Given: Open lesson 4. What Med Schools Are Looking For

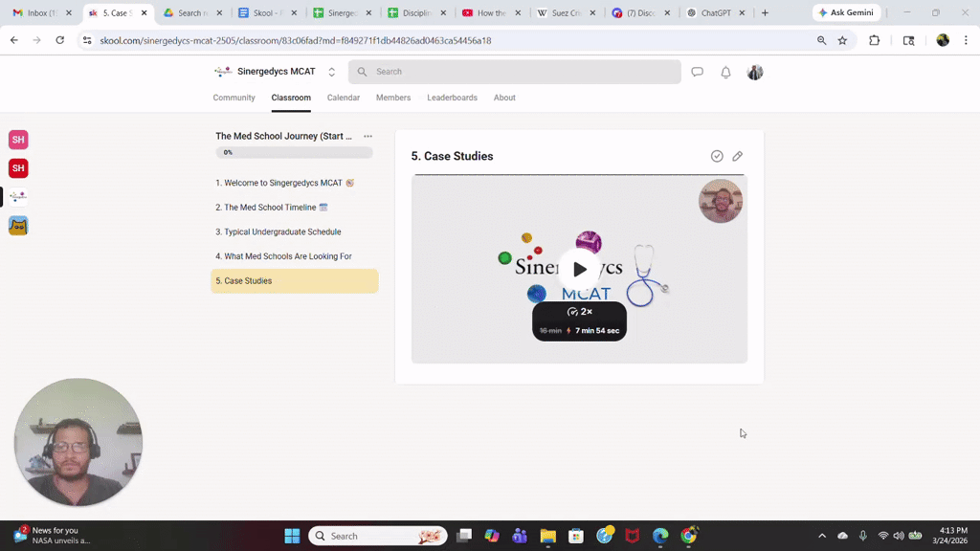Looking at the screenshot, I should coord(295,256).
